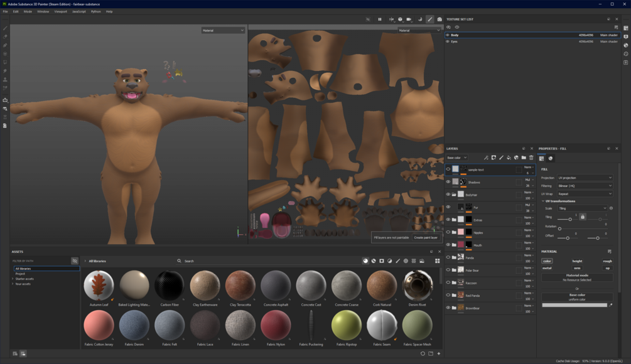Open the export resource icon in left toolbar
The height and width of the screenshot is (364, 631).
[5, 100]
